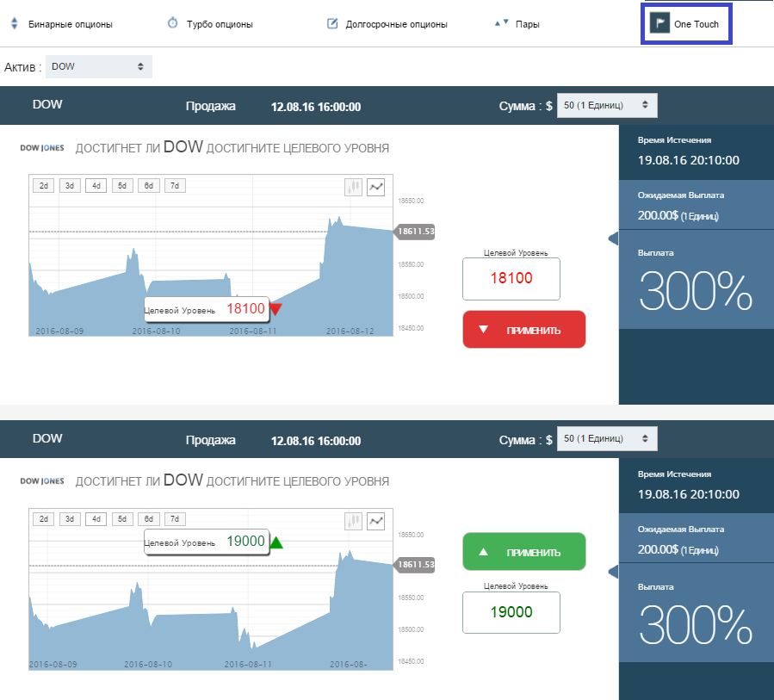Select 5d range on the top chart
Image resolution: width=774 pixels, height=700 pixels.
click(122, 186)
